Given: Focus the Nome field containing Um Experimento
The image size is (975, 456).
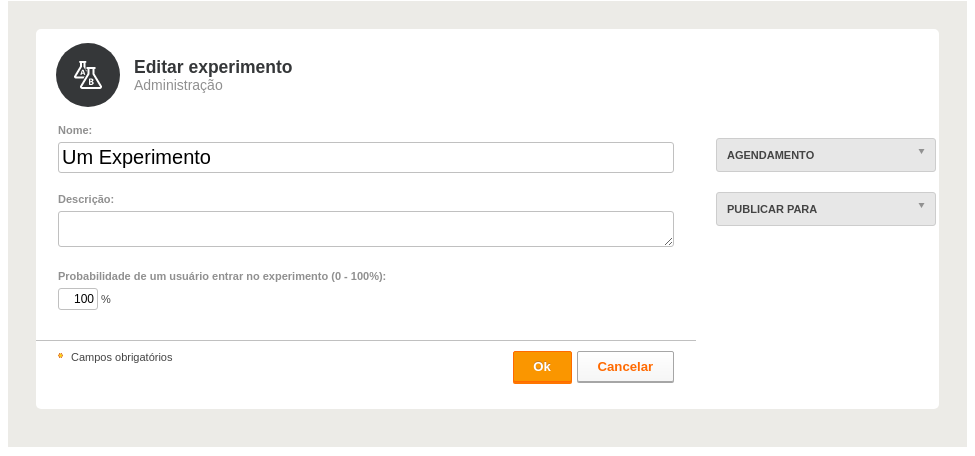Looking at the screenshot, I should click(x=366, y=157).
